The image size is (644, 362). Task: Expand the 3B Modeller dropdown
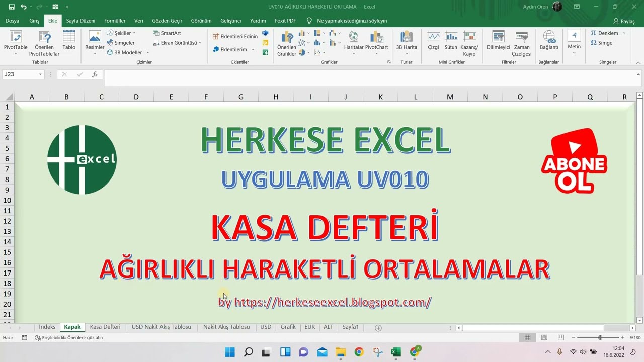(147, 53)
